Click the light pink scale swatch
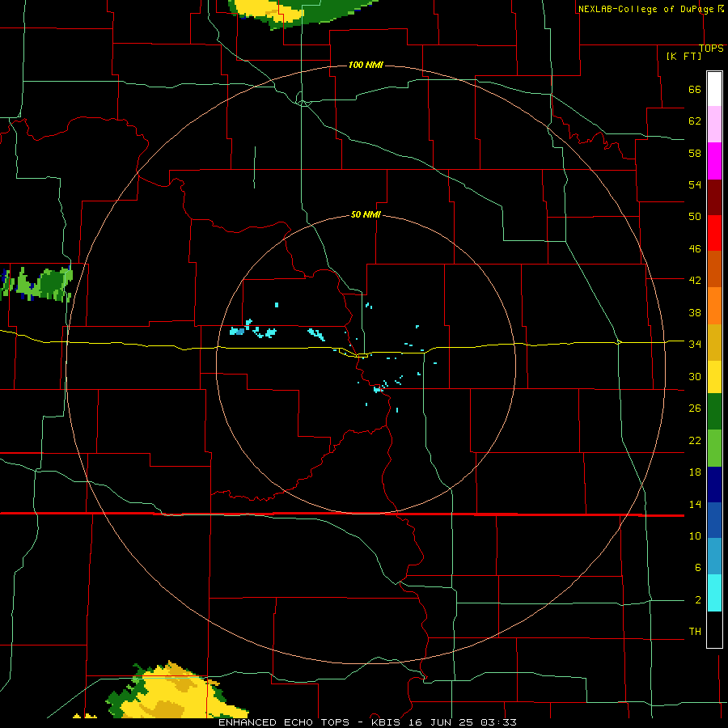Screen dimensions: 728x728 coord(714,125)
